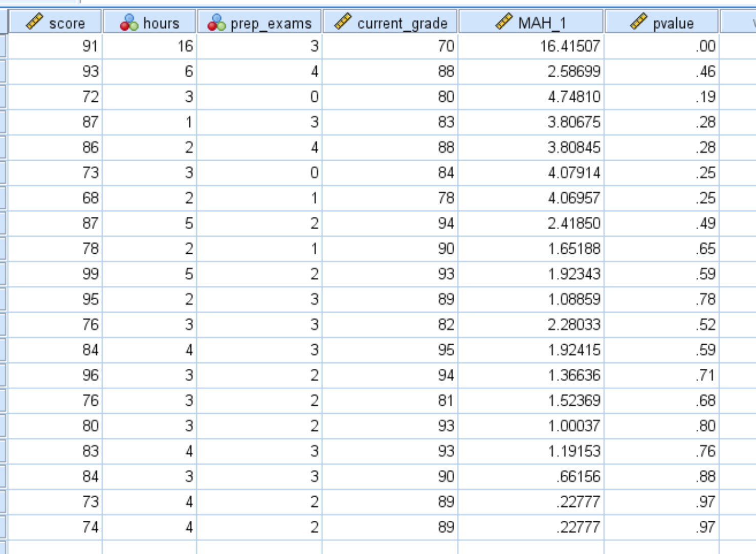
Task: Click pvalue cell .46
Action: 662,71
